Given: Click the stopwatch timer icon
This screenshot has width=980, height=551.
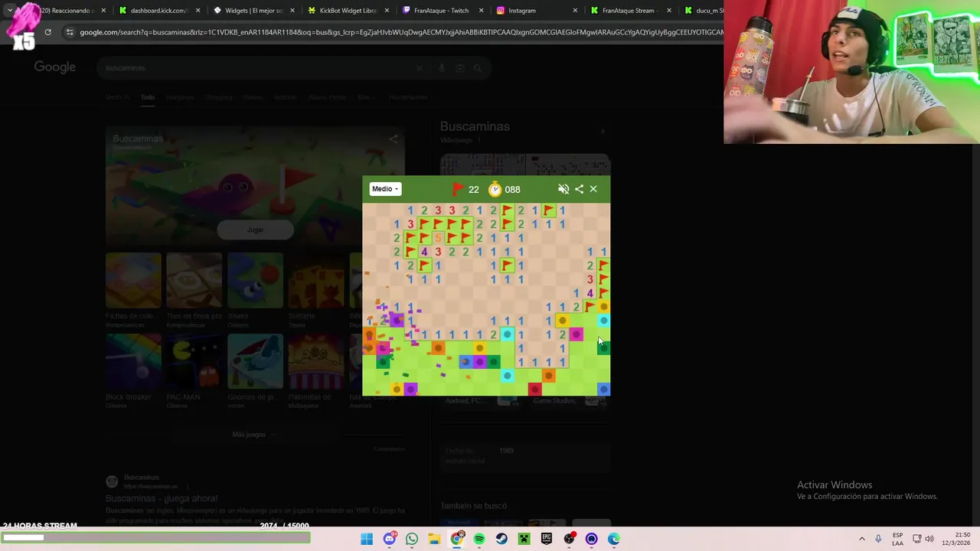Looking at the screenshot, I should click(x=495, y=189).
